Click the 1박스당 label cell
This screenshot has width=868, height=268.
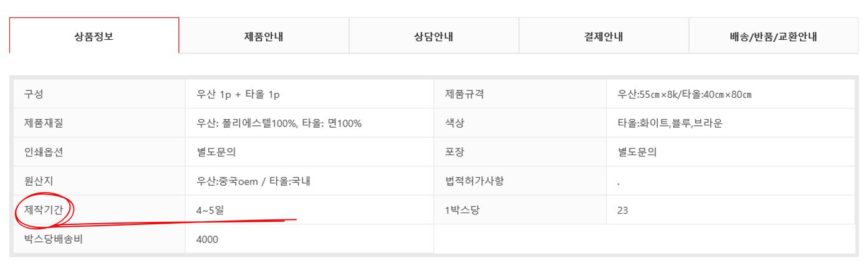(x=460, y=210)
